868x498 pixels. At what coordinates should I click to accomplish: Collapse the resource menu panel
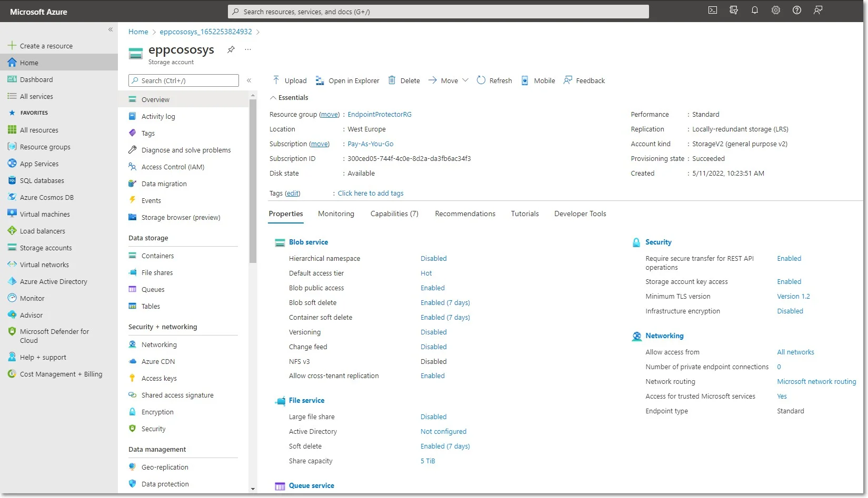(x=249, y=80)
